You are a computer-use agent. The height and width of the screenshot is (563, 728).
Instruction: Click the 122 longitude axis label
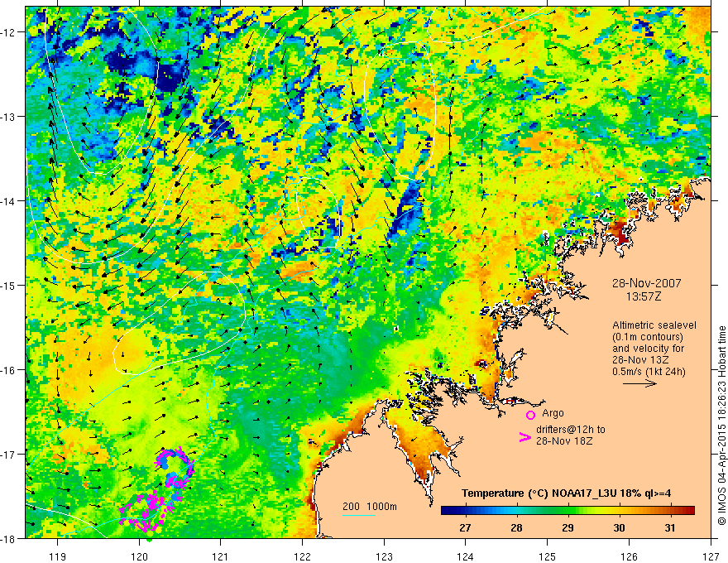pos(302,556)
